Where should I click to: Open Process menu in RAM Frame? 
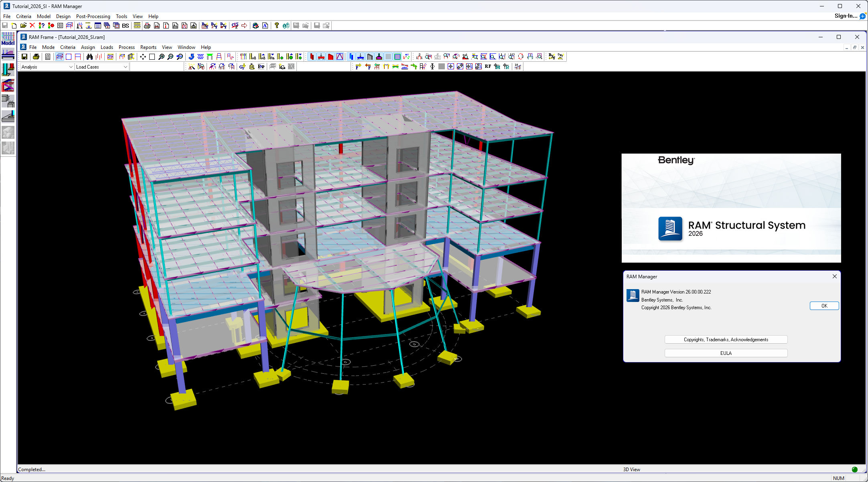click(x=127, y=47)
